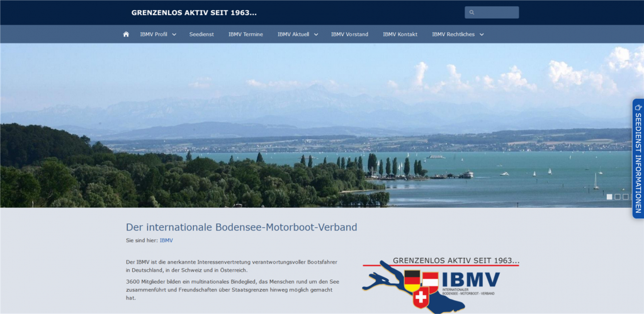Expand the IBMV Rechtliches chevron

pyautogui.click(x=482, y=35)
